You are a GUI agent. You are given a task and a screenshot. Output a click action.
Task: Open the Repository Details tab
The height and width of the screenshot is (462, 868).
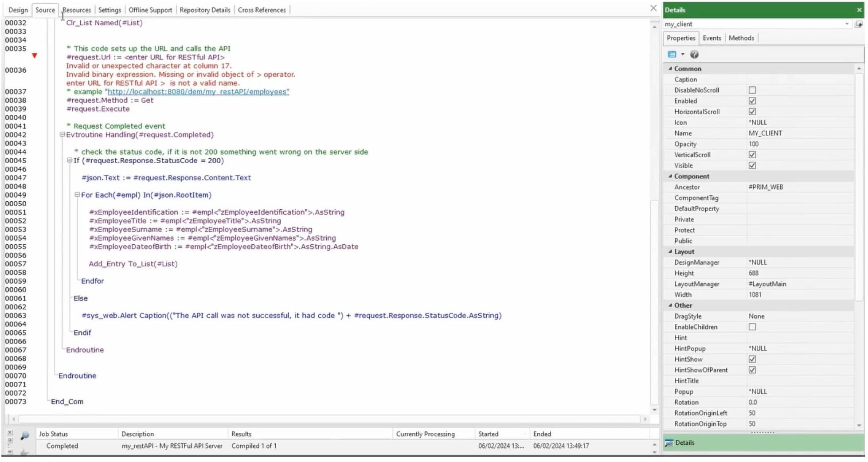click(x=205, y=10)
